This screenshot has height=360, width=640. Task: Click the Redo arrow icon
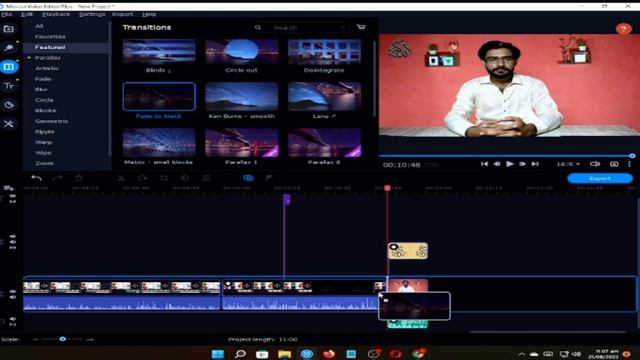pos(58,178)
